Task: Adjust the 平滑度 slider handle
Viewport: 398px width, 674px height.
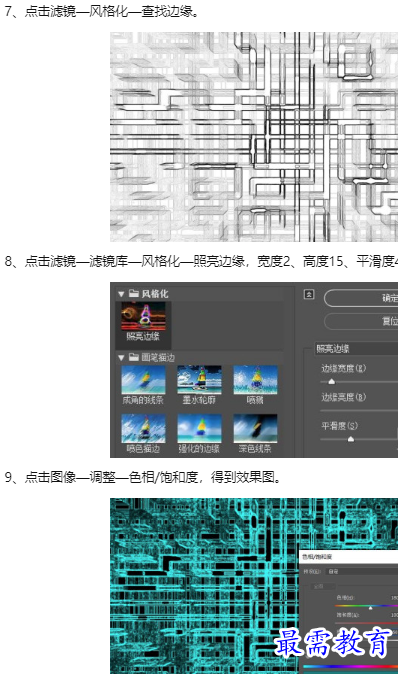Action: point(351,439)
